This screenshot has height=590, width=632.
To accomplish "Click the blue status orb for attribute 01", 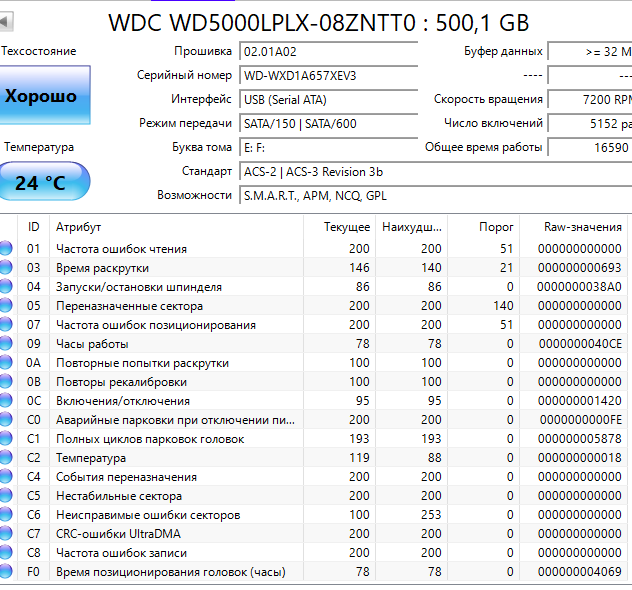I will (7, 249).
